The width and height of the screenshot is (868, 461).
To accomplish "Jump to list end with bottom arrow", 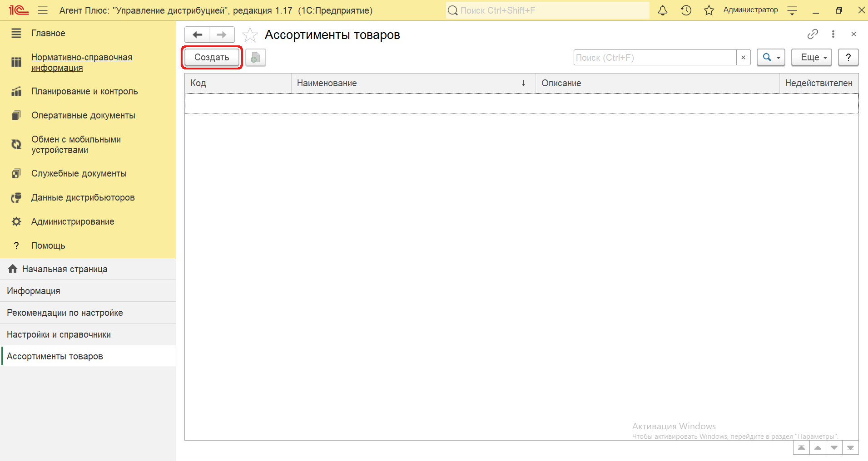I will click(x=850, y=448).
